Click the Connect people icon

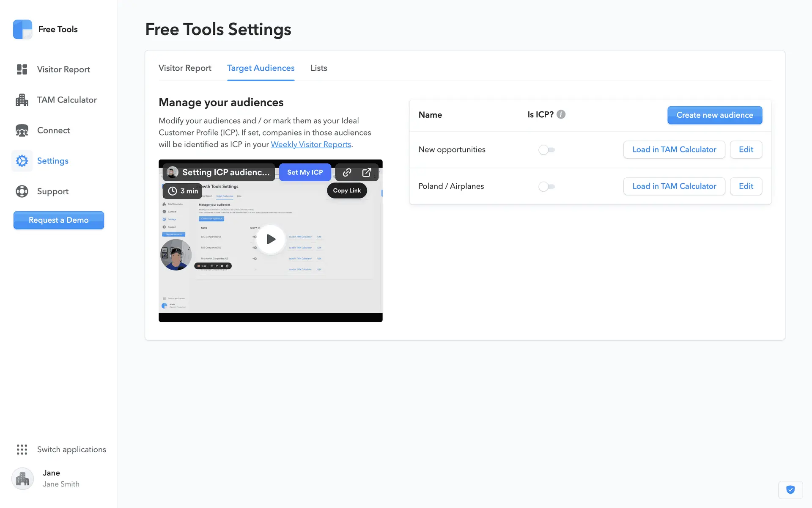pyautogui.click(x=22, y=130)
